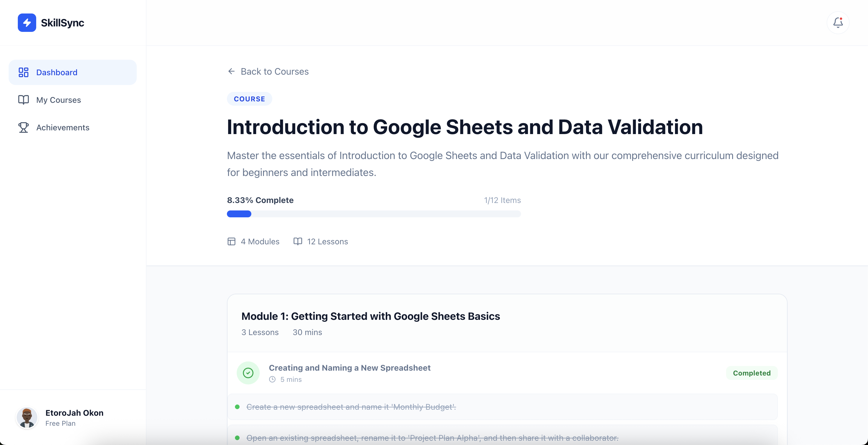Image resolution: width=868 pixels, height=445 pixels.
Task: Click the course progress bar
Action: pyautogui.click(x=374, y=214)
